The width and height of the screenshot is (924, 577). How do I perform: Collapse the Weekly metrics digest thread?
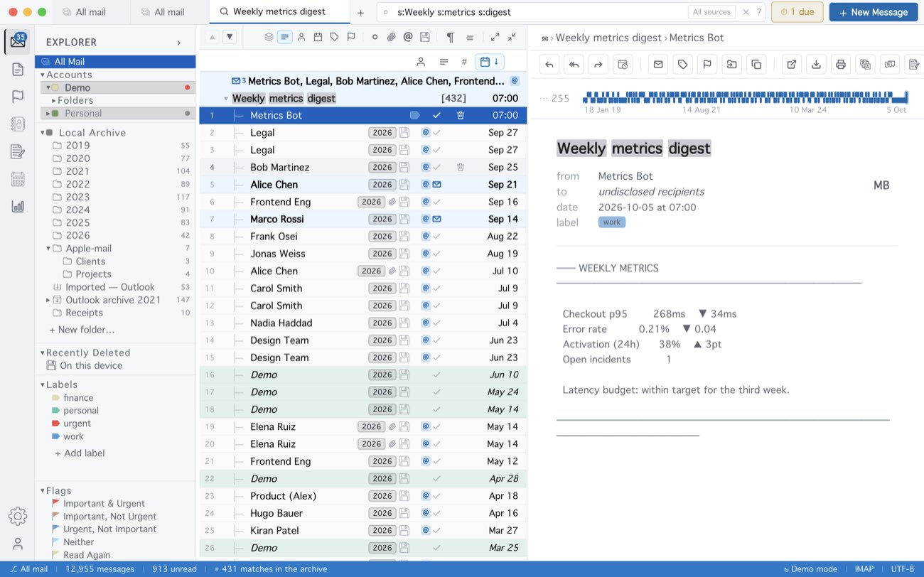pos(226,98)
